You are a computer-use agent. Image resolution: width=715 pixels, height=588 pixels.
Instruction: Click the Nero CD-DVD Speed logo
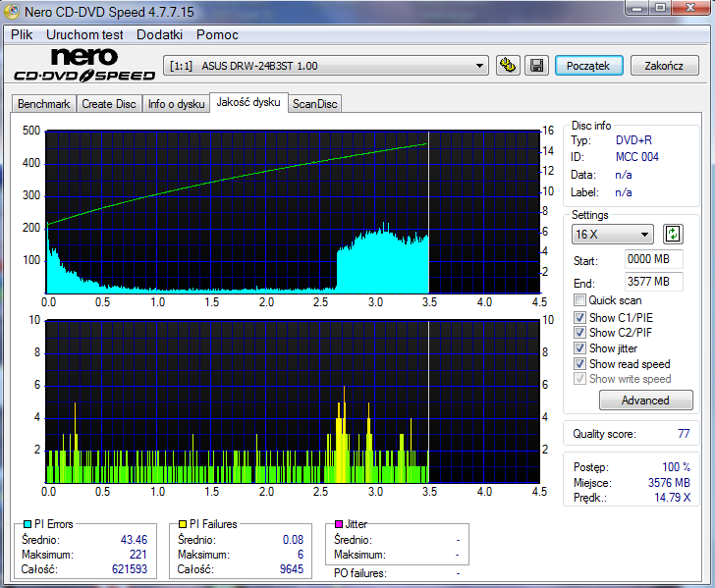click(84, 65)
